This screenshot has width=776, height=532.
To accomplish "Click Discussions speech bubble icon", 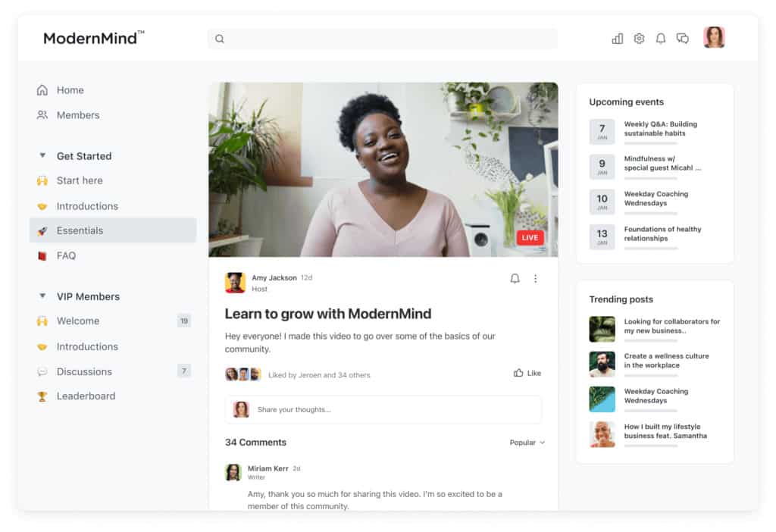I will (42, 371).
